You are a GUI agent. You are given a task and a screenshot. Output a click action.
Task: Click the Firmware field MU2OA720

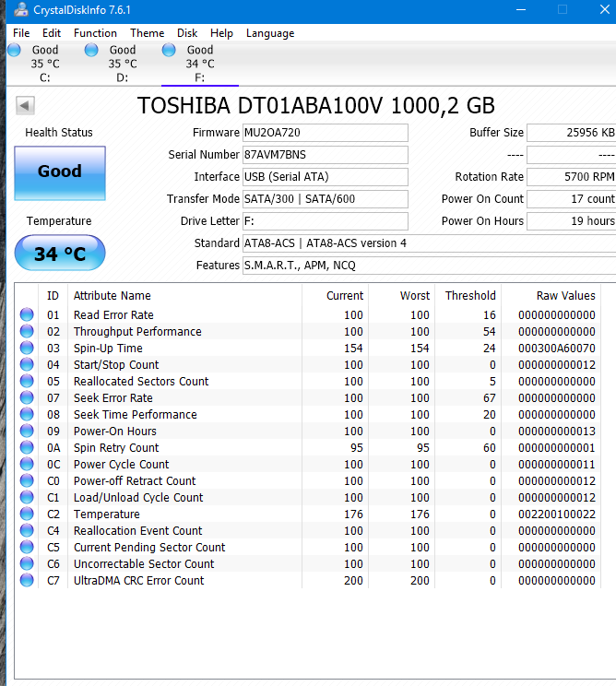[326, 133]
